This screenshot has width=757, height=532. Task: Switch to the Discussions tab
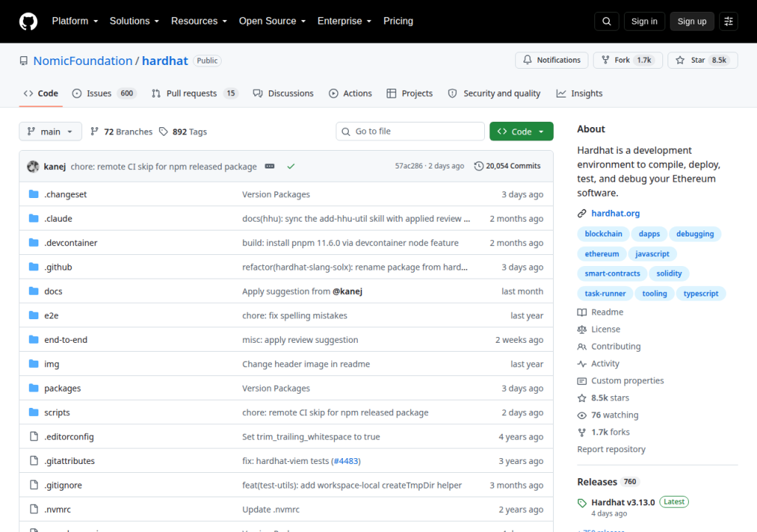point(283,93)
